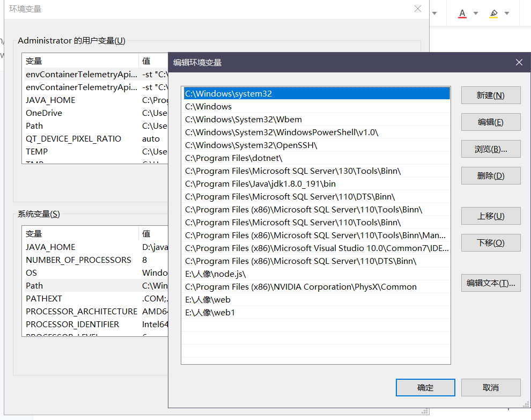Open the font color dropdown arrow
Image resolution: width=531 pixels, height=420 pixels.
click(475, 13)
